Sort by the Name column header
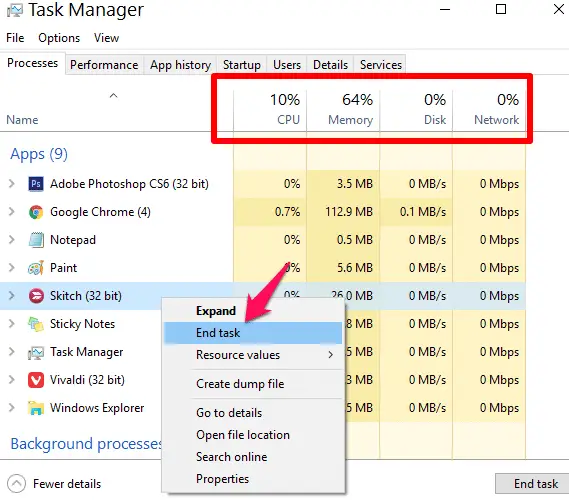The image size is (569, 502). click(x=22, y=120)
